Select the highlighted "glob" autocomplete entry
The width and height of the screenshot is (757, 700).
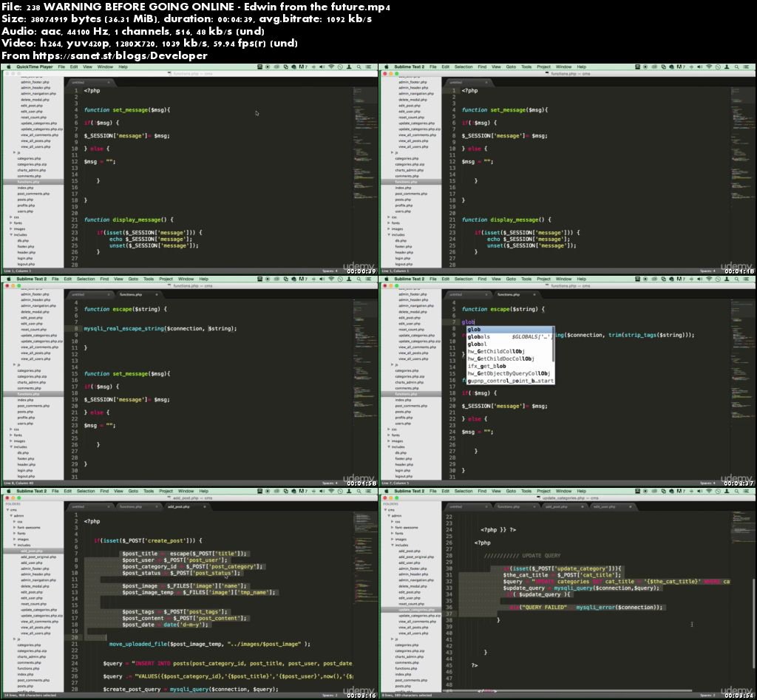tap(509, 330)
